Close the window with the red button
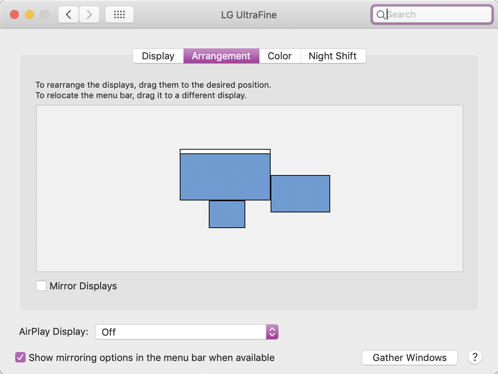Image resolution: width=498 pixels, height=374 pixels. (14, 15)
